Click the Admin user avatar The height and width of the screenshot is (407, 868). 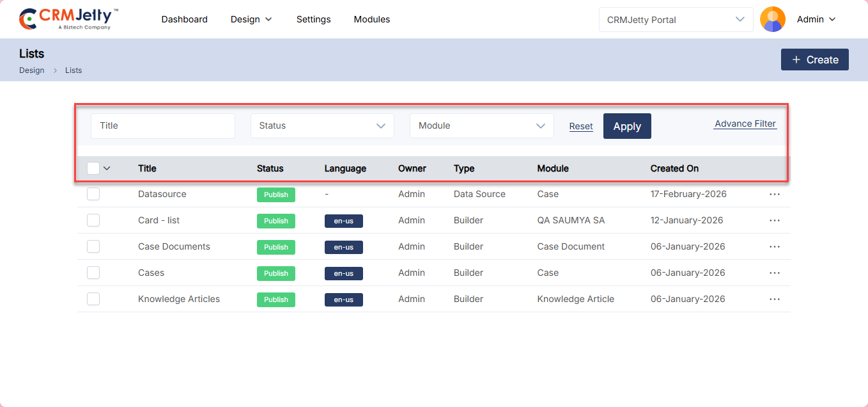coord(772,19)
